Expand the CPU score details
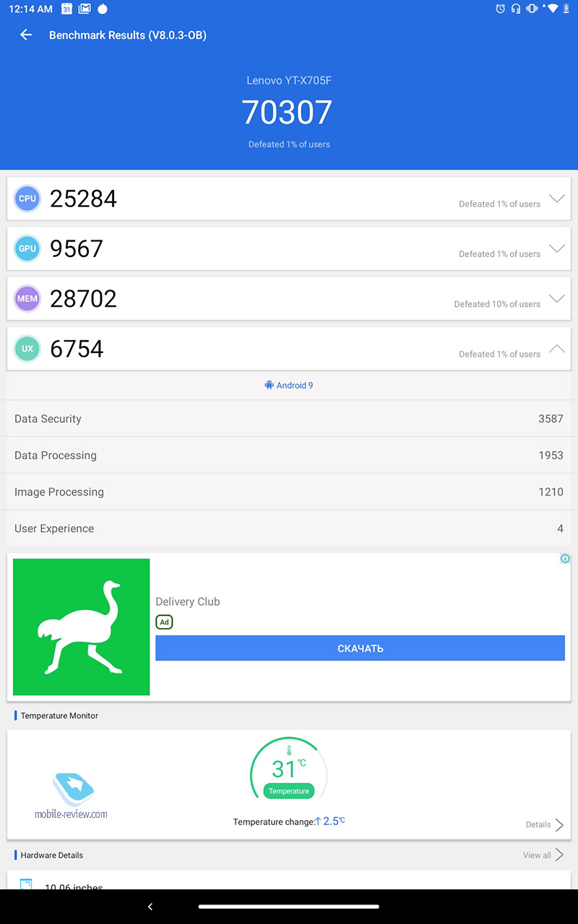Viewport: 578px width, 924px height. tap(556, 199)
